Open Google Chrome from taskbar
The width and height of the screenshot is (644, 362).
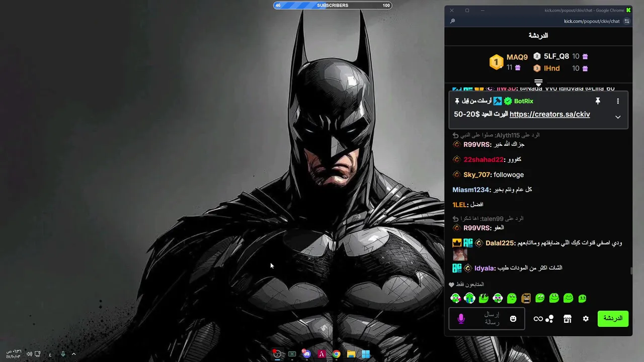pos(336,354)
